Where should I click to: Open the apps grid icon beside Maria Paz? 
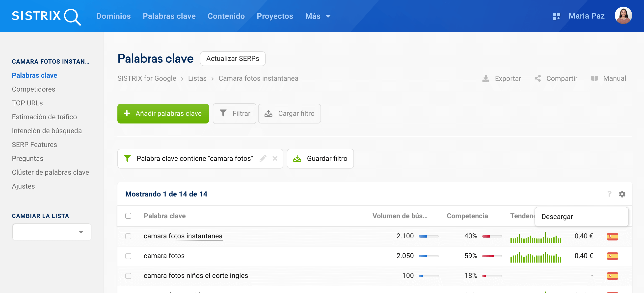(x=556, y=16)
